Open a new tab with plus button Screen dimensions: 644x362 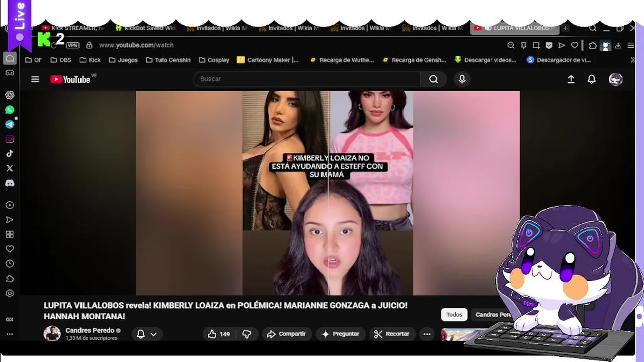pyautogui.click(x=566, y=28)
